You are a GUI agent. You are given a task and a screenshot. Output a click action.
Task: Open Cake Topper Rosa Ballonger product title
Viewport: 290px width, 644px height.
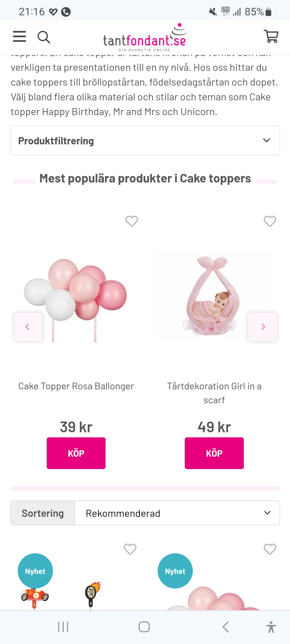click(x=76, y=386)
